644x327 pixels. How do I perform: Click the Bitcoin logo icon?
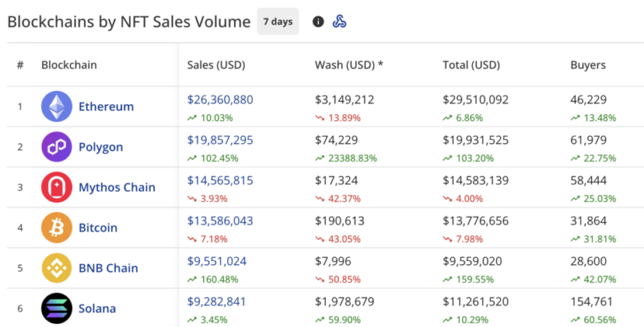[56, 228]
